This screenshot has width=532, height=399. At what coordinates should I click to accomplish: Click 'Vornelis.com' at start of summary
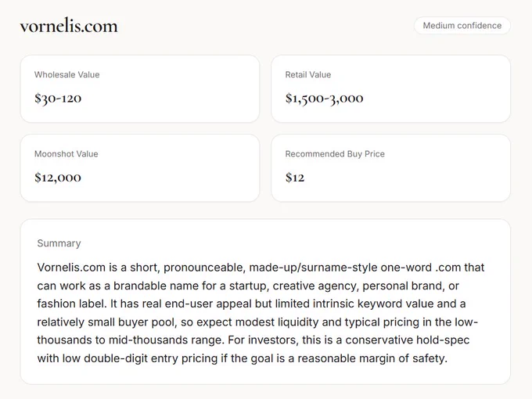[x=71, y=268]
